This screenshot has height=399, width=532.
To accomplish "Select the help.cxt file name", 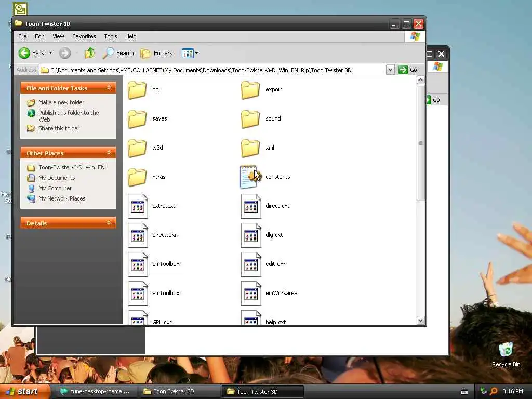I will (275, 322).
